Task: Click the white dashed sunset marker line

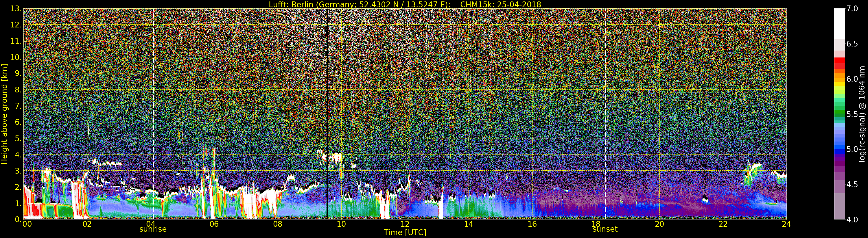Action: [605, 114]
